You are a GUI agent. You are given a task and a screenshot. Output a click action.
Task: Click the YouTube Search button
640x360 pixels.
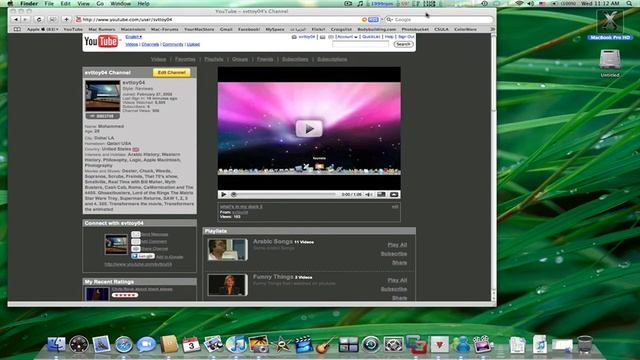tap(403, 44)
